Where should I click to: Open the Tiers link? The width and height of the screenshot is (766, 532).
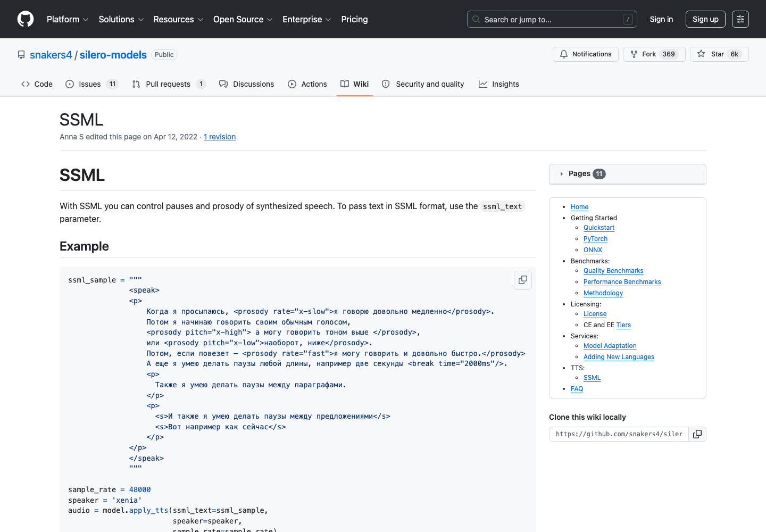[x=623, y=325]
